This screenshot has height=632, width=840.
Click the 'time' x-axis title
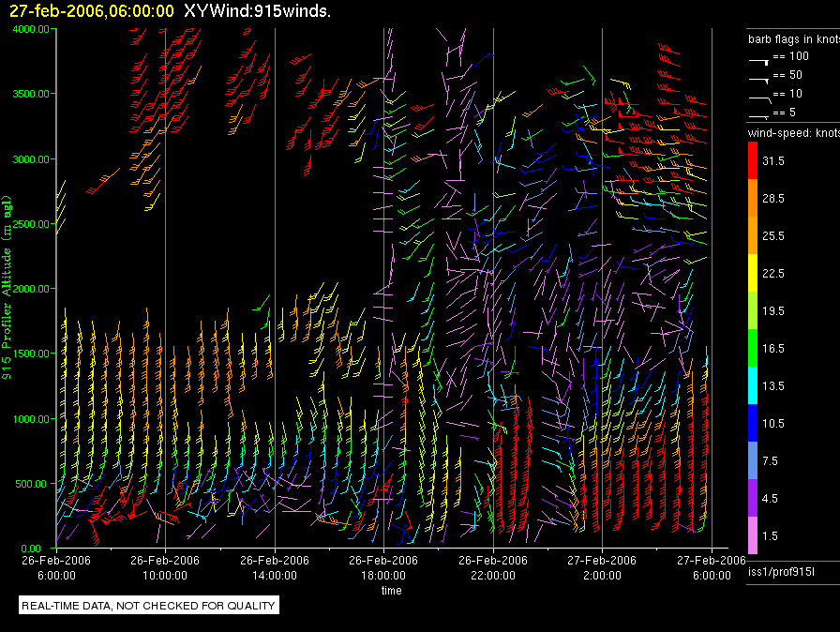point(392,590)
